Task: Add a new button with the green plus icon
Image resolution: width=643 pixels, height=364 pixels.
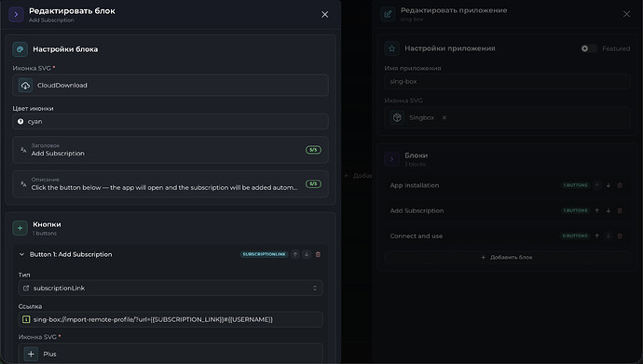Action: 20,228
